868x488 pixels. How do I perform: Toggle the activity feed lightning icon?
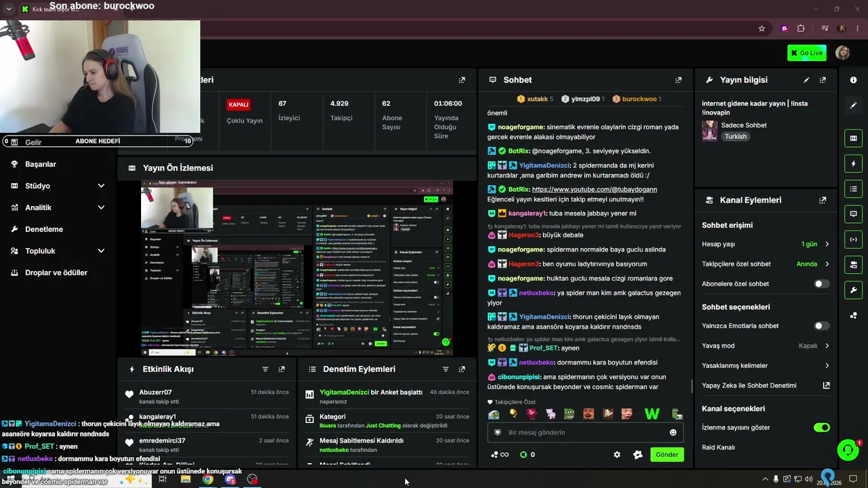(x=853, y=163)
